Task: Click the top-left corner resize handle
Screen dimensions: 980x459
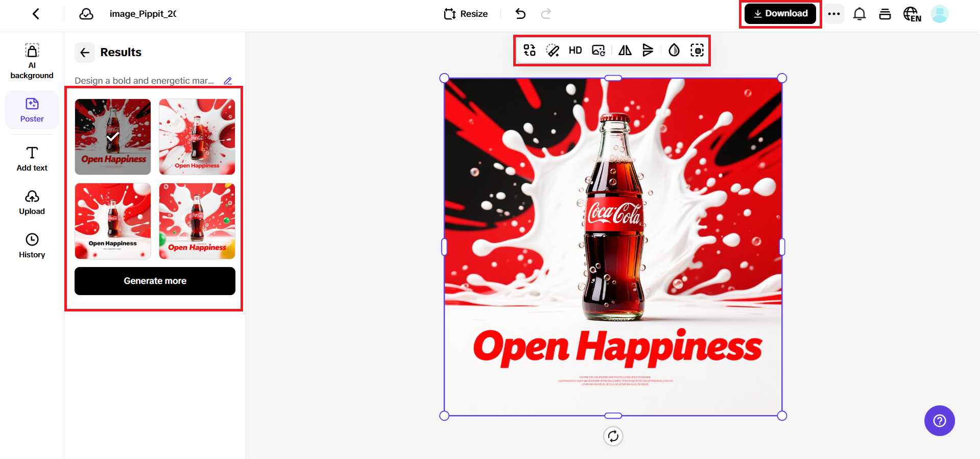Action: (x=444, y=78)
